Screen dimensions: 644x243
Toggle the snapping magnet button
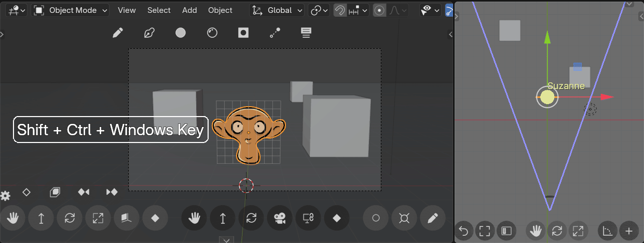(x=340, y=10)
